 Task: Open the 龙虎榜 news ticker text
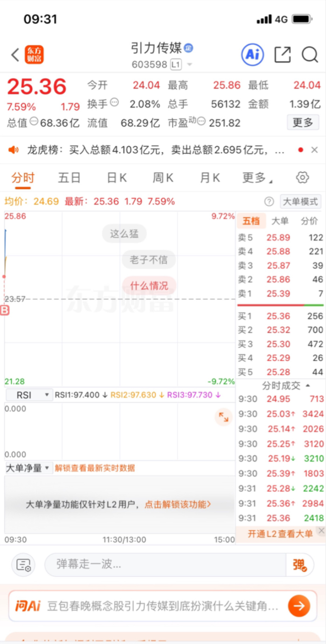(156, 150)
